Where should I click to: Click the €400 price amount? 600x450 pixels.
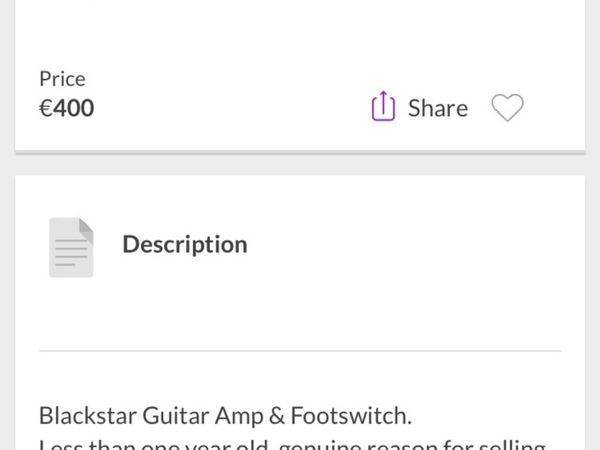[x=67, y=108]
